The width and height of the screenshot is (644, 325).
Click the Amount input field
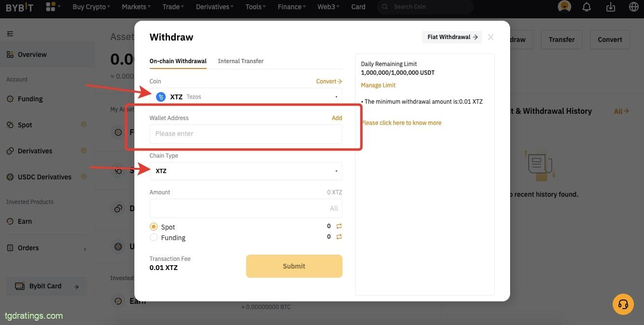(x=246, y=208)
